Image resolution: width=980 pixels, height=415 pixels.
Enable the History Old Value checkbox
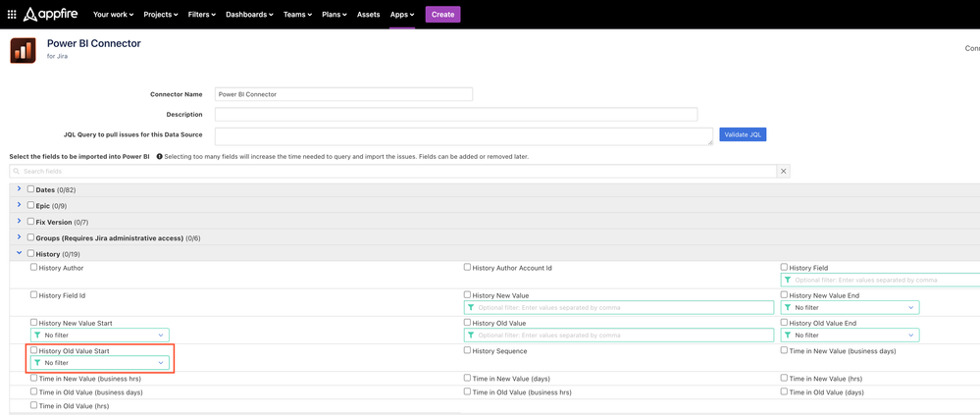pyautogui.click(x=467, y=323)
